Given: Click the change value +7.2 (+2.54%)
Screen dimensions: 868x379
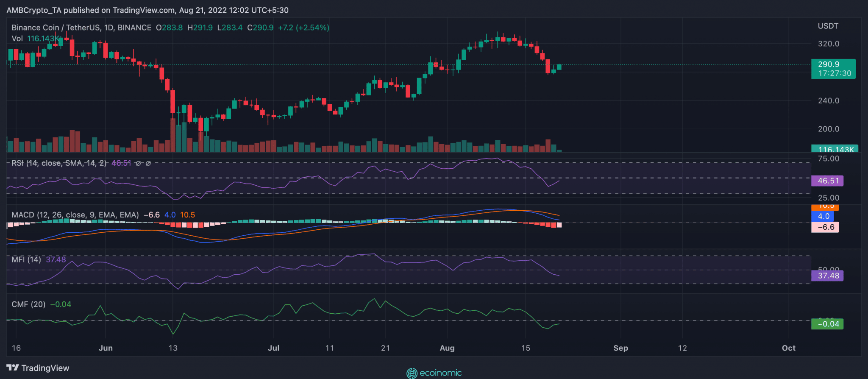Looking at the screenshot, I should 303,28.
